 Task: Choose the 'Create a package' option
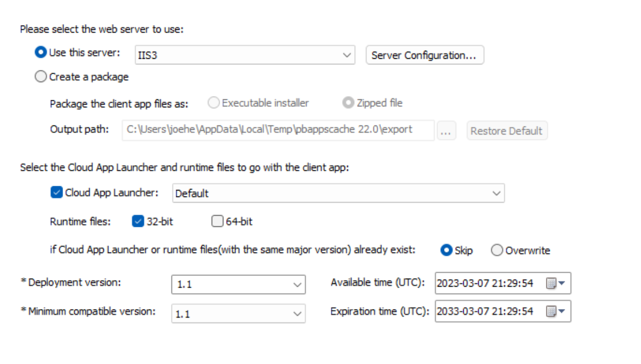[x=41, y=77]
